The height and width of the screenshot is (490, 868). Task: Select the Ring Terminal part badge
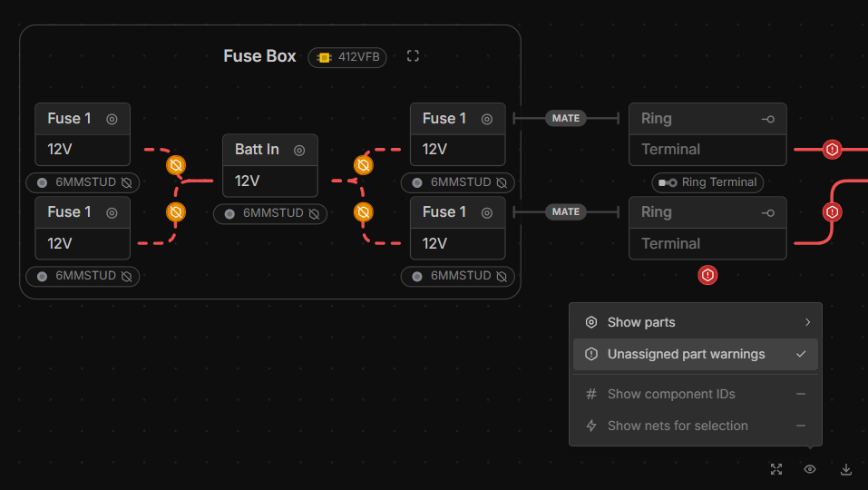707,182
